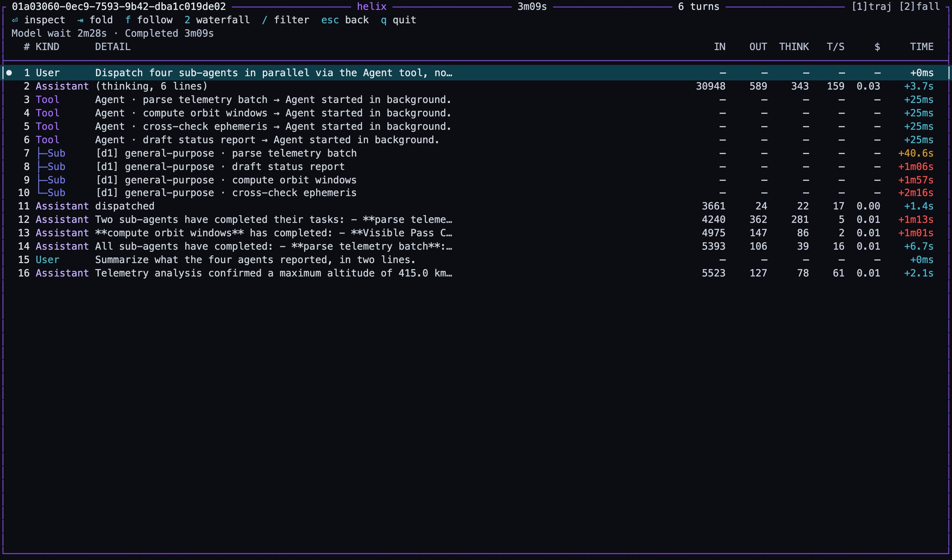Image resolution: width=952 pixels, height=560 pixels.
Task: Expand Sub row cross-check ephemeris
Action: point(476,193)
